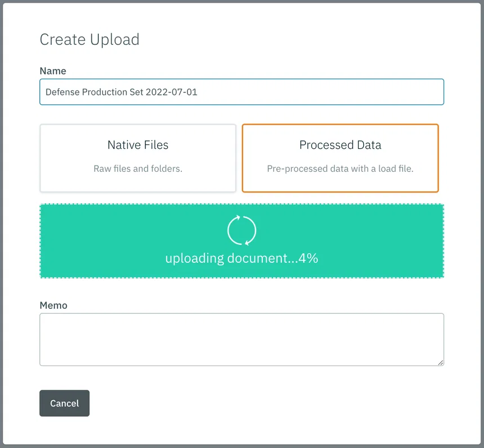
Task: Click the circular uploading spinner icon
Action: [241, 230]
